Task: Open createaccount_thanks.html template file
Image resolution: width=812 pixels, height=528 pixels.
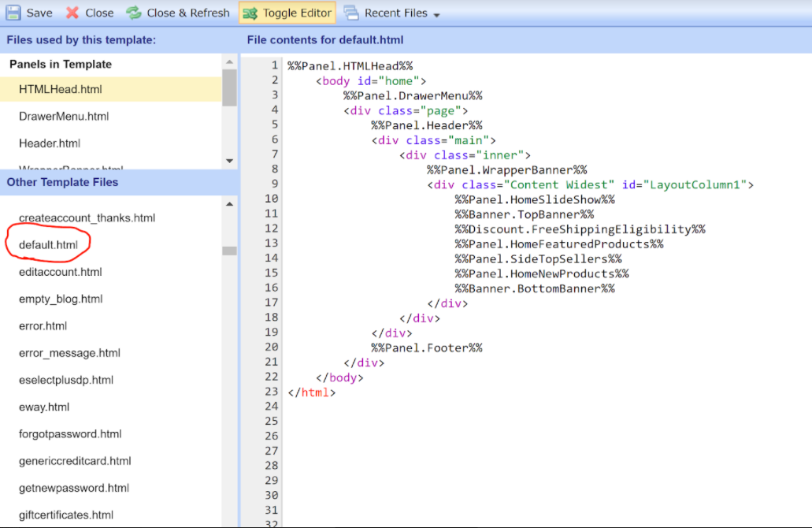Action: (87, 218)
